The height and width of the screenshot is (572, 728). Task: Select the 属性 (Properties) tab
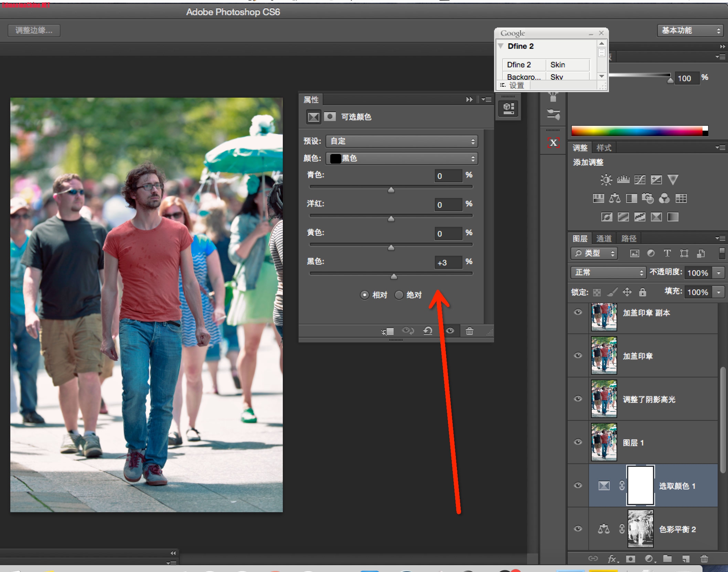pyautogui.click(x=311, y=100)
